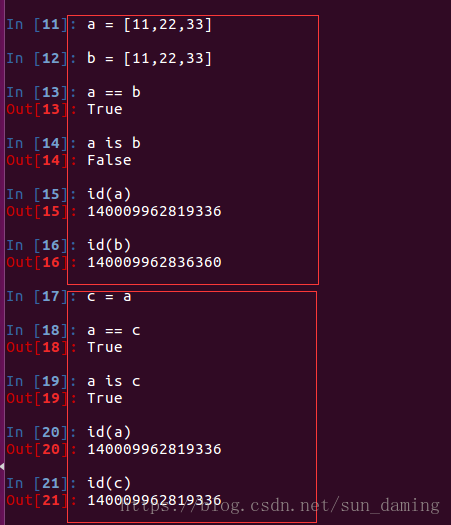
Task: Click the In [17] prompt label
Action: pos(41,297)
